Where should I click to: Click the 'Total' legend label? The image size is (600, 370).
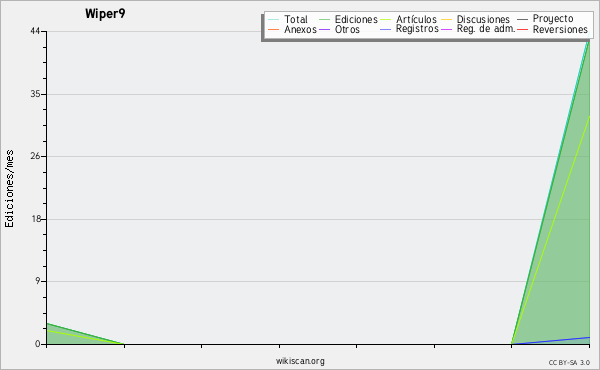(x=295, y=19)
